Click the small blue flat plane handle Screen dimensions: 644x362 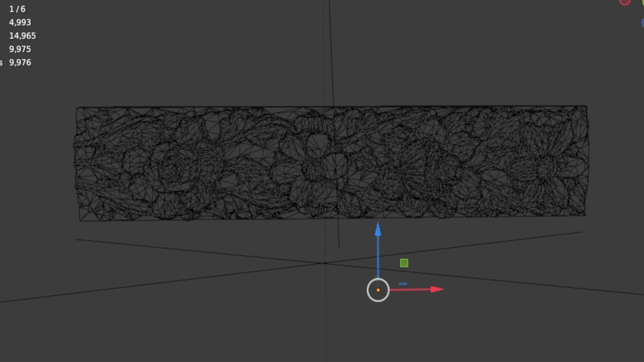point(403,284)
